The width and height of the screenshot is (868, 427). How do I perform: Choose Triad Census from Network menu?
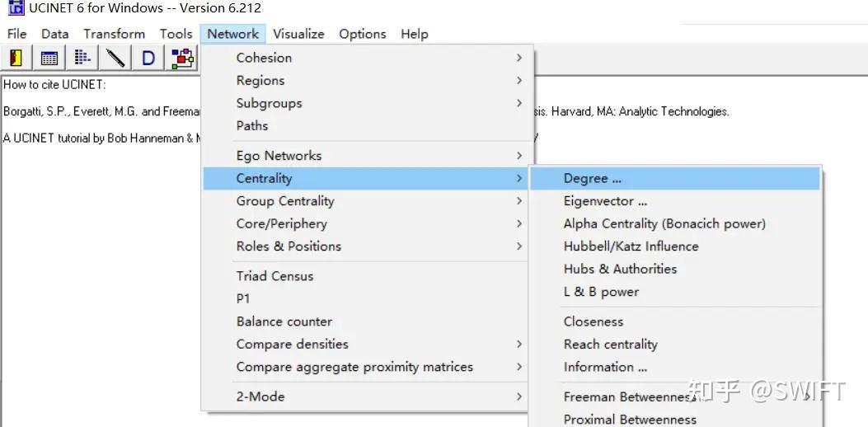[x=274, y=276]
